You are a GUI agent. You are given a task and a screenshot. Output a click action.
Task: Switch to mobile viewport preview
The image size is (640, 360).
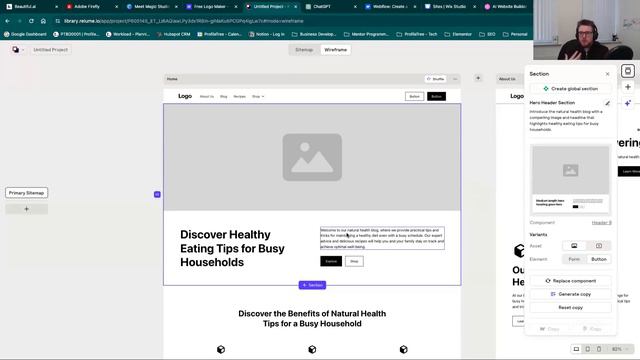pyautogui.click(x=599, y=349)
